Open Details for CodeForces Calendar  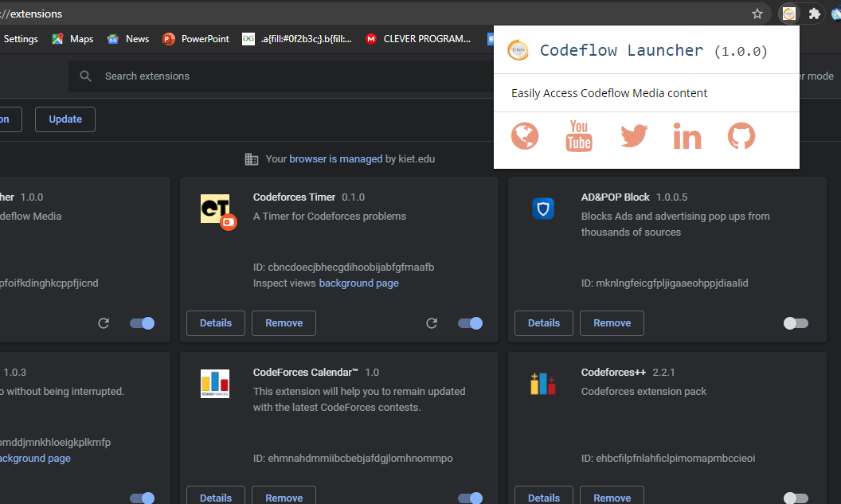(x=216, y=496)
